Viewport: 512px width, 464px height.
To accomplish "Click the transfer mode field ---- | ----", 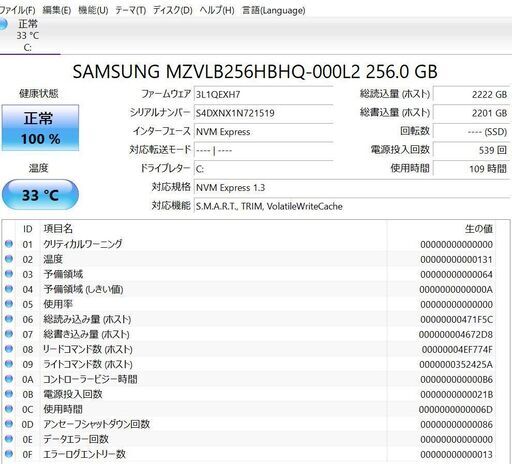I will tap(263, 151).
